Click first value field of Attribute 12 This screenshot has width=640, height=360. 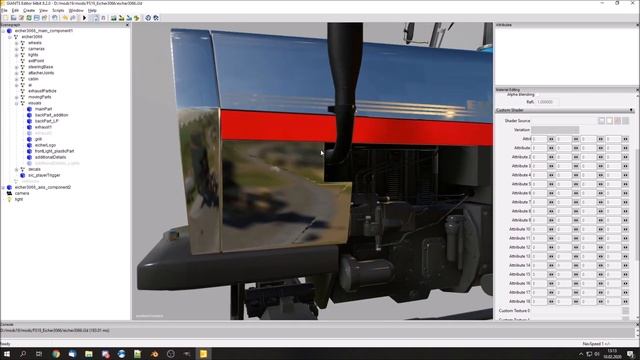539,247
